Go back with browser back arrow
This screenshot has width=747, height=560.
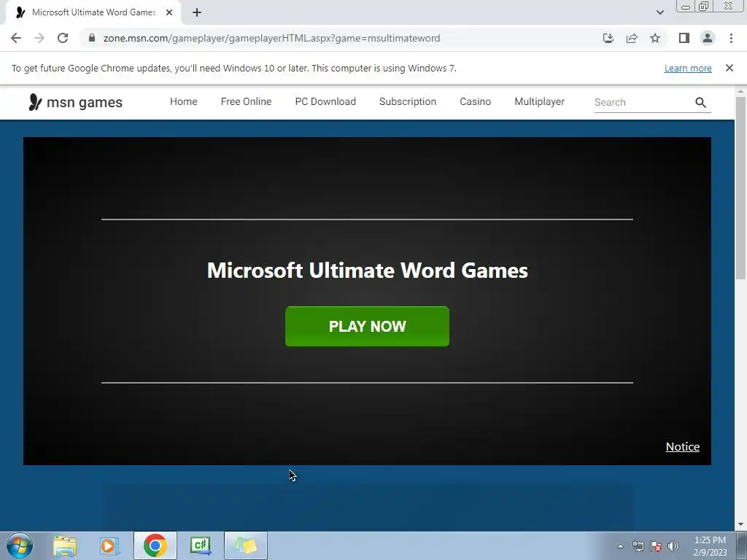16,38
